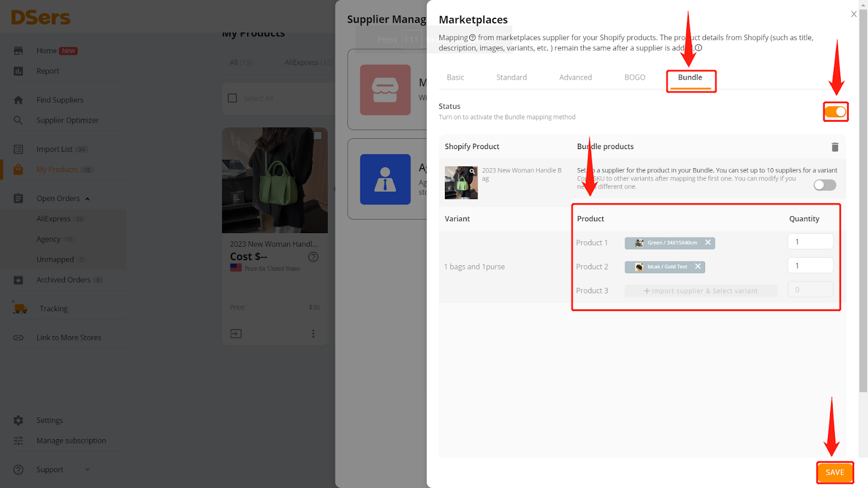
Task: Go to Manage subscription
Action: [71, 441]
